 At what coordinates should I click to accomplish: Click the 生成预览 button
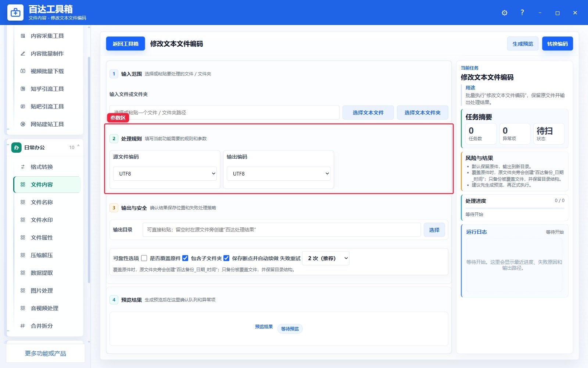click(x=523, y=44)
